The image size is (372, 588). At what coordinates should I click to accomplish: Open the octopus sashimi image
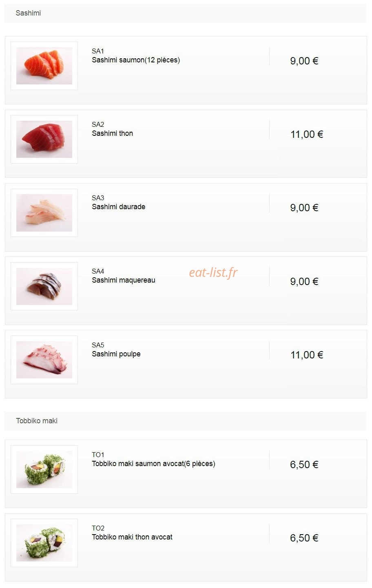click(x=44, y=360)
